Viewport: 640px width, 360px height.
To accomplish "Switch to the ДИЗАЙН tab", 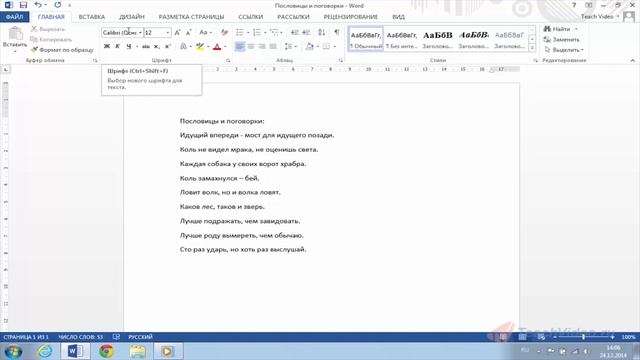I will tap(132, 17).
